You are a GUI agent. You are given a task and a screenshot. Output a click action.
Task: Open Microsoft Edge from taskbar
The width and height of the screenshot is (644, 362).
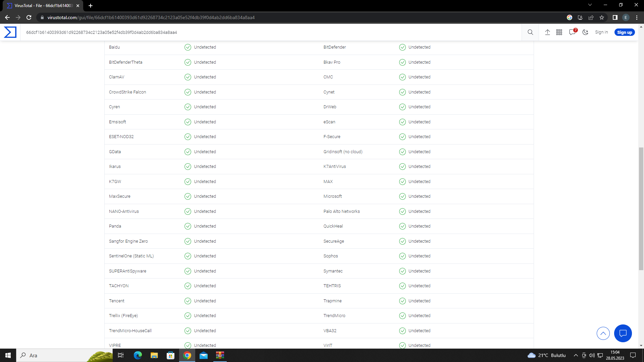click(x=138, y=355)
